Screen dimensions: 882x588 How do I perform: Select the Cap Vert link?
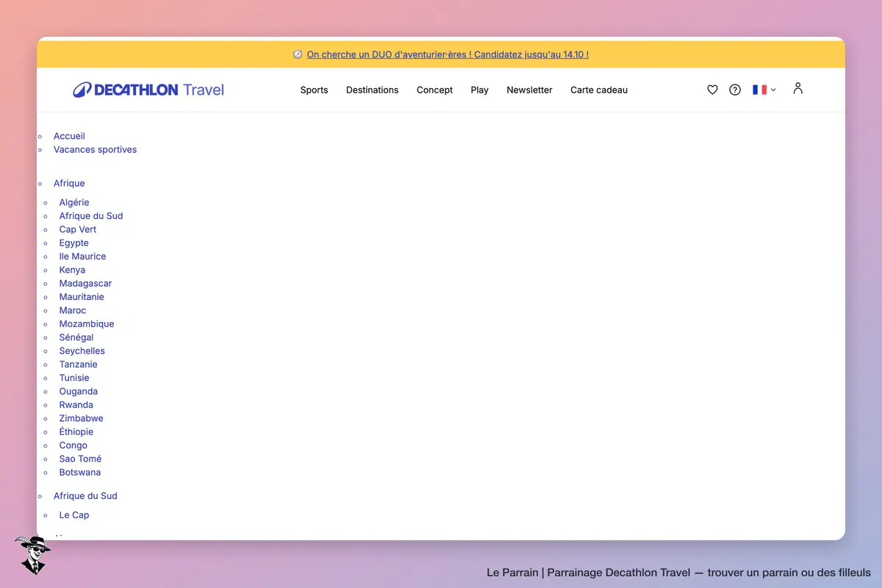pyautogui.click(x=78, y=229)
